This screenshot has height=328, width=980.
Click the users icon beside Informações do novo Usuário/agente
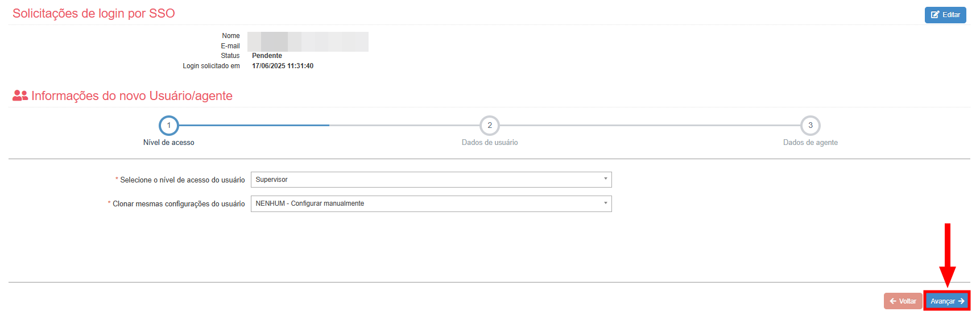(20, 96)
